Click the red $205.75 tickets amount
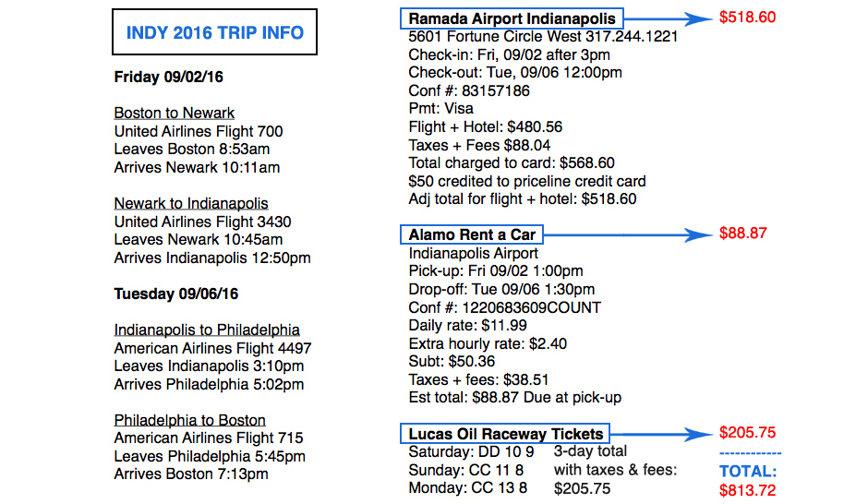This screenshot has width=868, height=504. click(748, 433)
